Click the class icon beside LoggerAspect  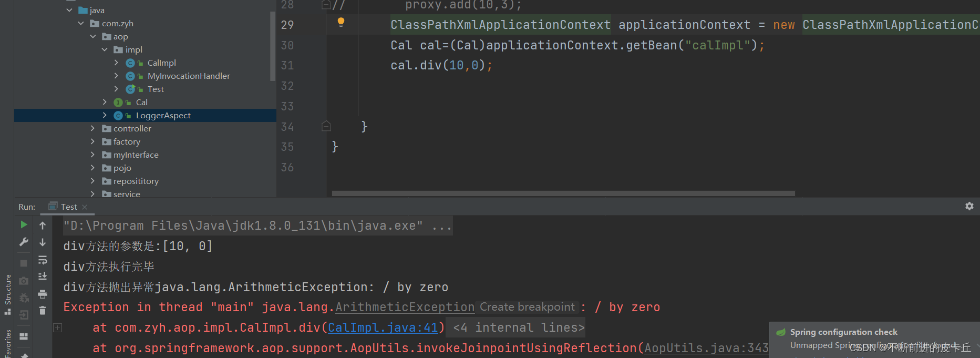click(118, 115)
